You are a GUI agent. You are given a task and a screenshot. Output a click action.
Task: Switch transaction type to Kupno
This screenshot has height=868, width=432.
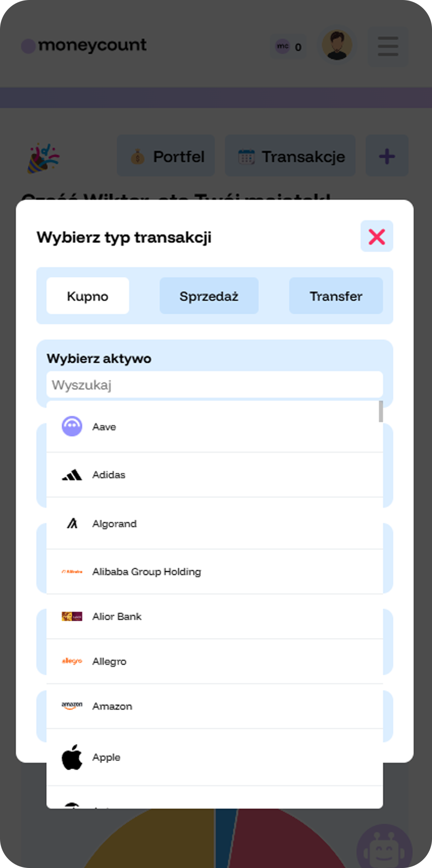click(x=87, y=296)
